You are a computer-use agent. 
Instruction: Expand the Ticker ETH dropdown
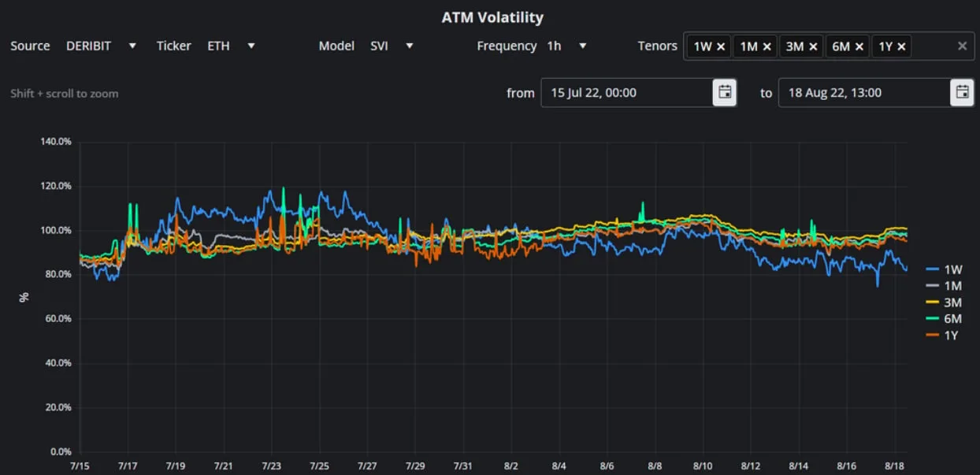coord(251,46)
